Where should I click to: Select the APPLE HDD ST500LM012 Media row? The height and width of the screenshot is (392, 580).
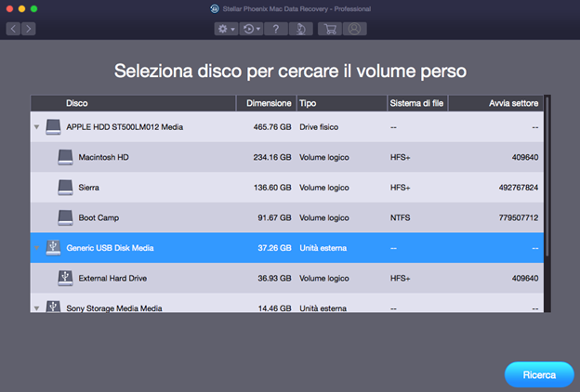pyautogui.click(x=287, y=127)
